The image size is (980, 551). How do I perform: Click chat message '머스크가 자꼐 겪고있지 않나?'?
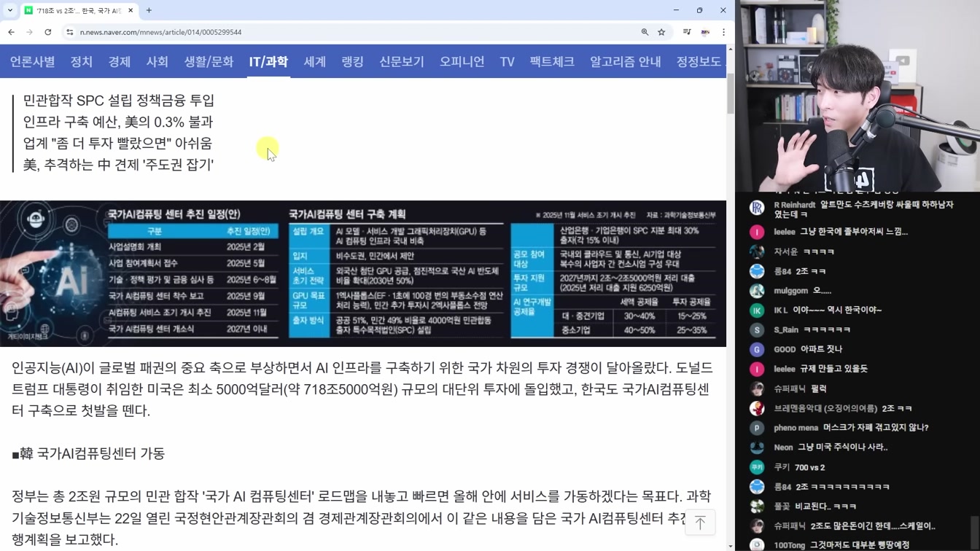[x=876, y=428]
